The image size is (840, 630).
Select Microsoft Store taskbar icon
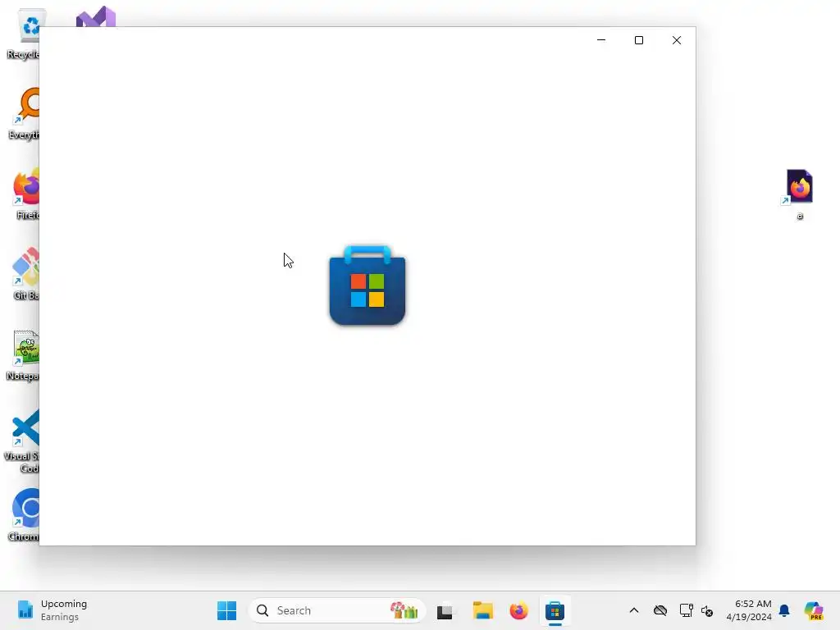555,610
